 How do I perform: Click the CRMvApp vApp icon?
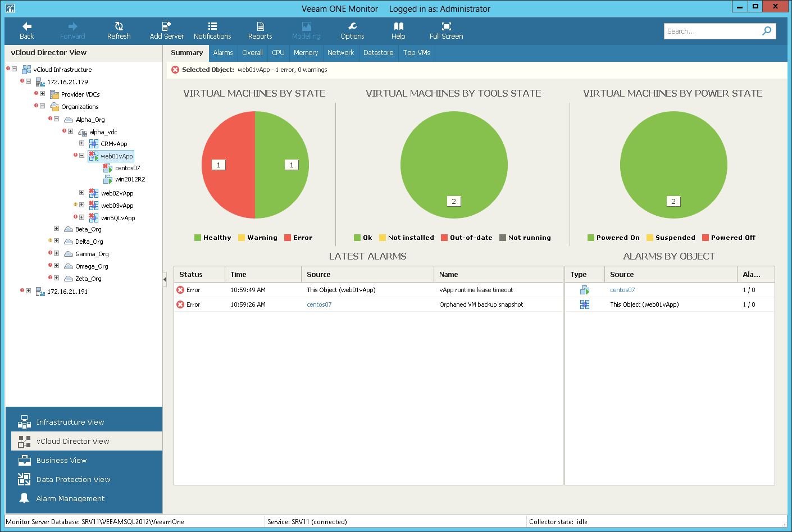(x=94, y=144)
